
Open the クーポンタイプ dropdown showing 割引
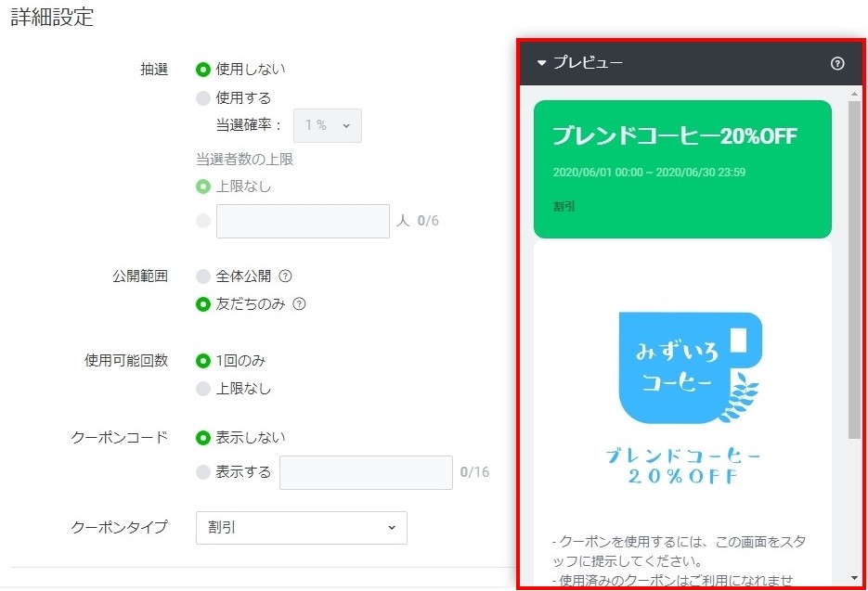click(x=300, y=527)
